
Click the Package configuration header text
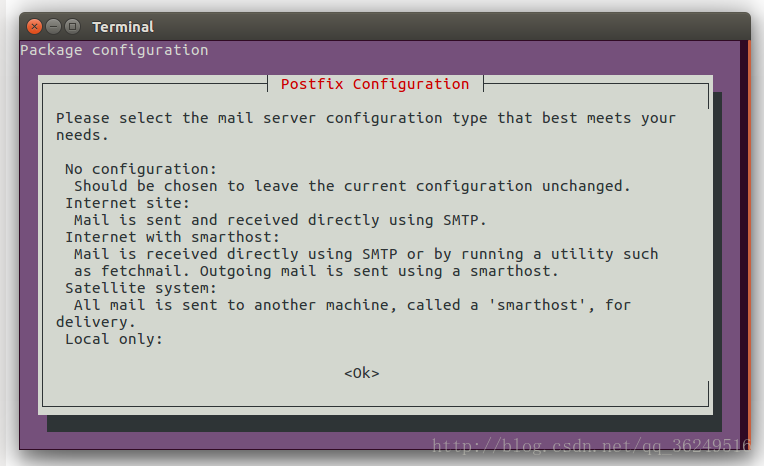pyautogui.click(x=114, y=50)
